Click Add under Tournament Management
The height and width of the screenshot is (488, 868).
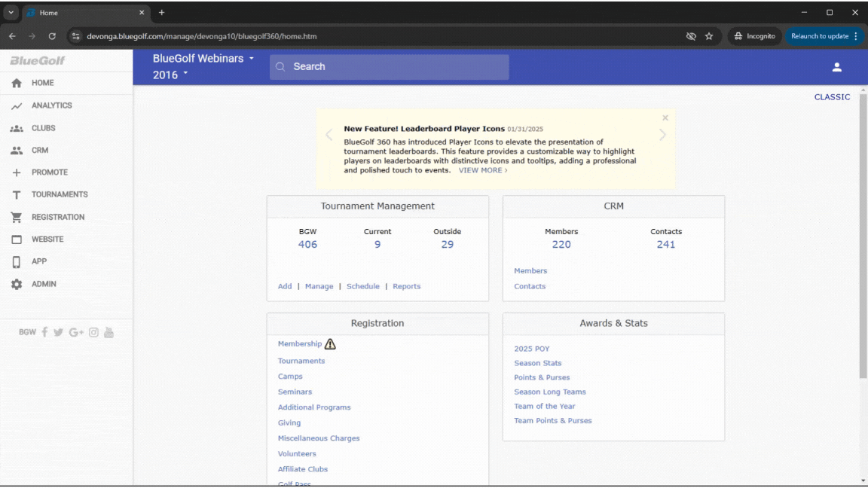[x=285, y=287]
